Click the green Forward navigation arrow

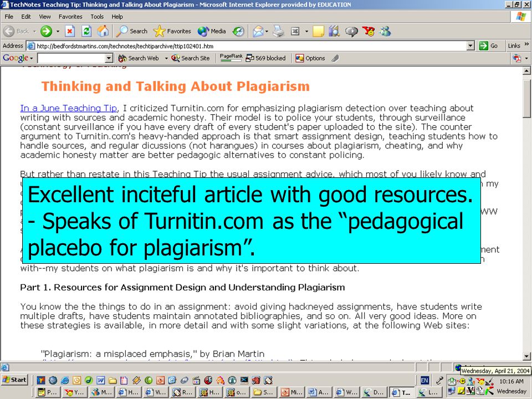(x=46, y=31)
